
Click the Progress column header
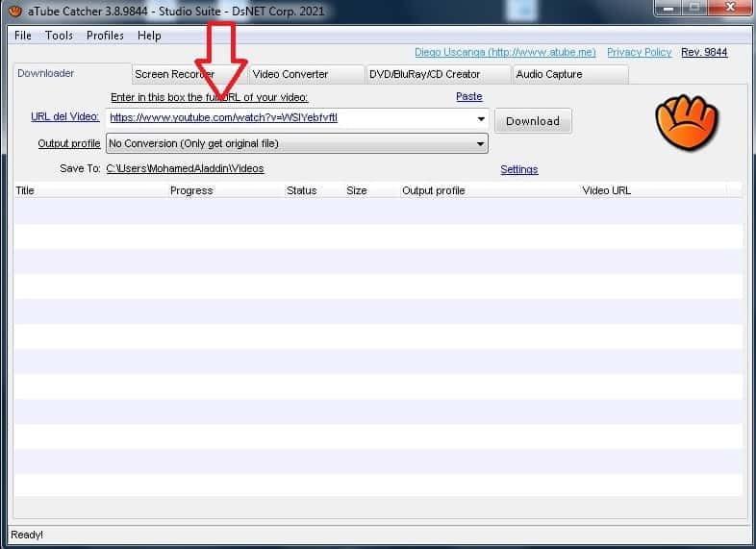(191, 190)
